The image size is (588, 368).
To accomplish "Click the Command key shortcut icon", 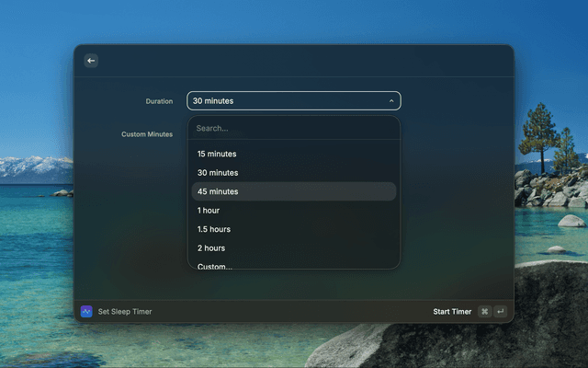I will (484, 312).
